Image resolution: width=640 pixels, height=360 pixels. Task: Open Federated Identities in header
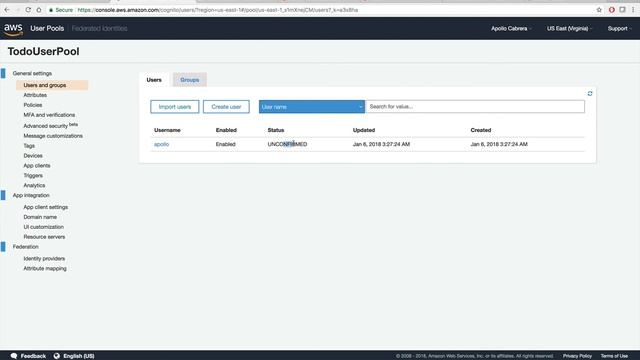pos(100,29)
